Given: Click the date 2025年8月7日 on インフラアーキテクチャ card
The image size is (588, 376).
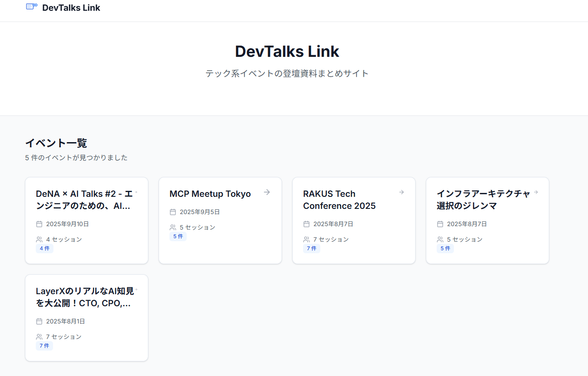Looking at the screenshot, I should pyautogui.click(x=467, y=224).
